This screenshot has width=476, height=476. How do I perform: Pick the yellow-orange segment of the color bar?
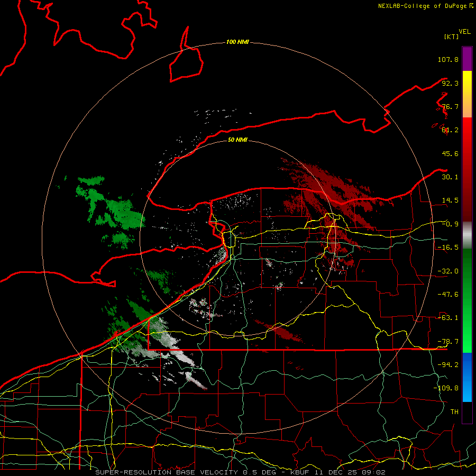pos(467,94)
